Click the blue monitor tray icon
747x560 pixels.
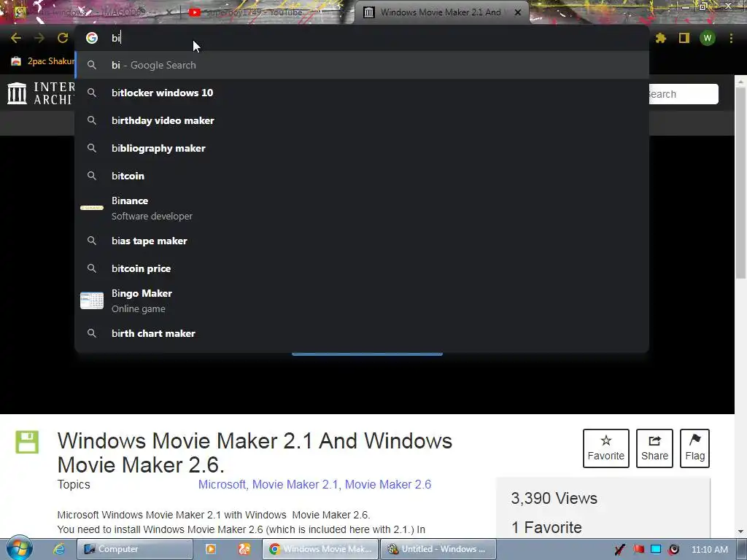click(656, 550)
